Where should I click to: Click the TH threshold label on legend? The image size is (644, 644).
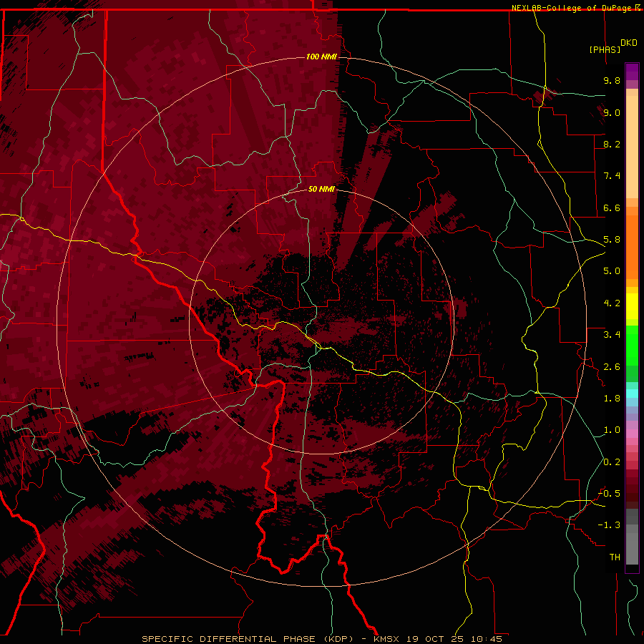point(615,557)
